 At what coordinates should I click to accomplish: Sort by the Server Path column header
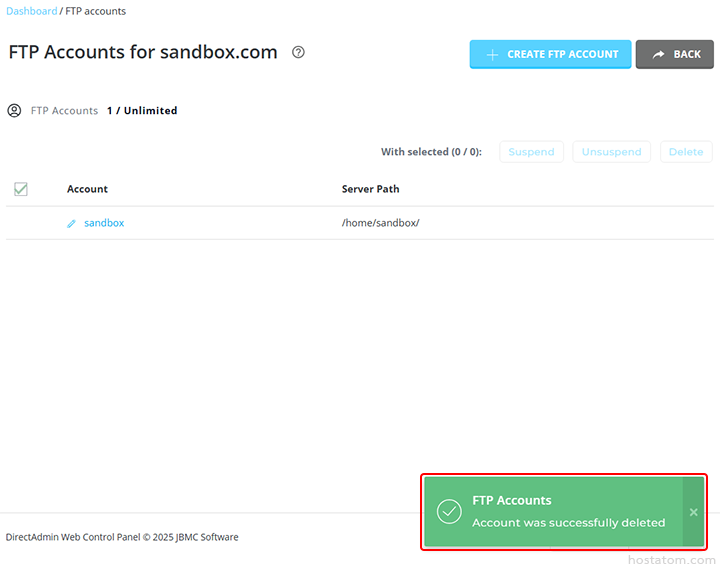370,189
